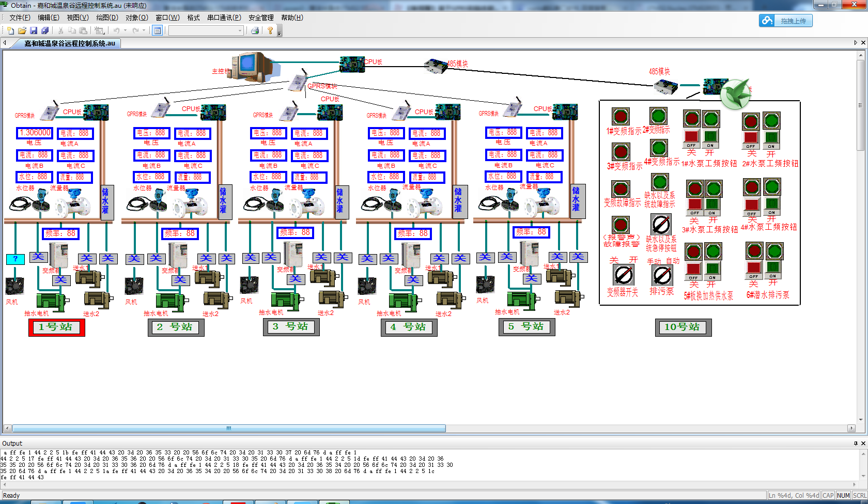868x504 pixels.
Task: Expand the Undo history dropdown arrow
Action: click(x=125, y=30)
